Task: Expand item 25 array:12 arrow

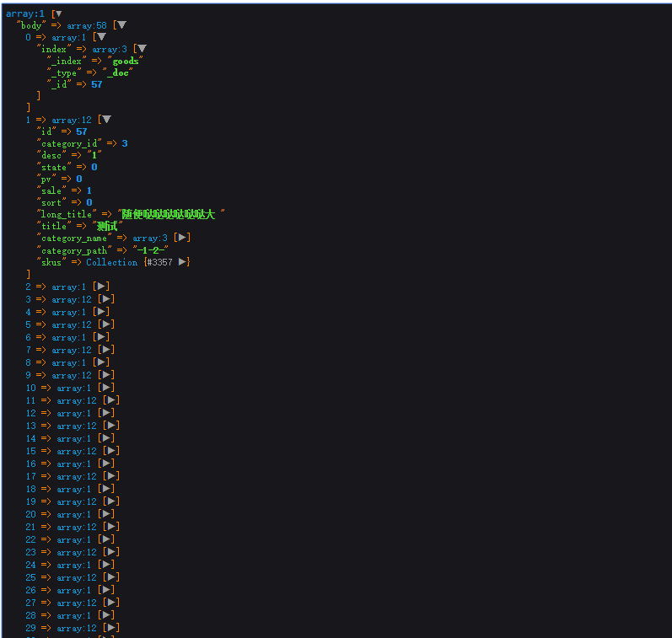Action: (x=112, y=577)
